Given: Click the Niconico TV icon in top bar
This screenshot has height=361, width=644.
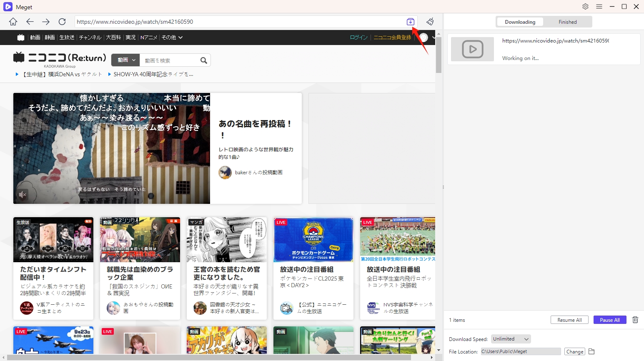Looking at the screenshot, I should [x=21, y=38].
